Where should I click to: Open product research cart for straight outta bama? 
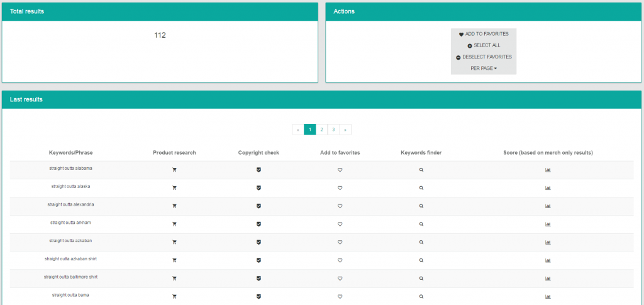[174, 296]
